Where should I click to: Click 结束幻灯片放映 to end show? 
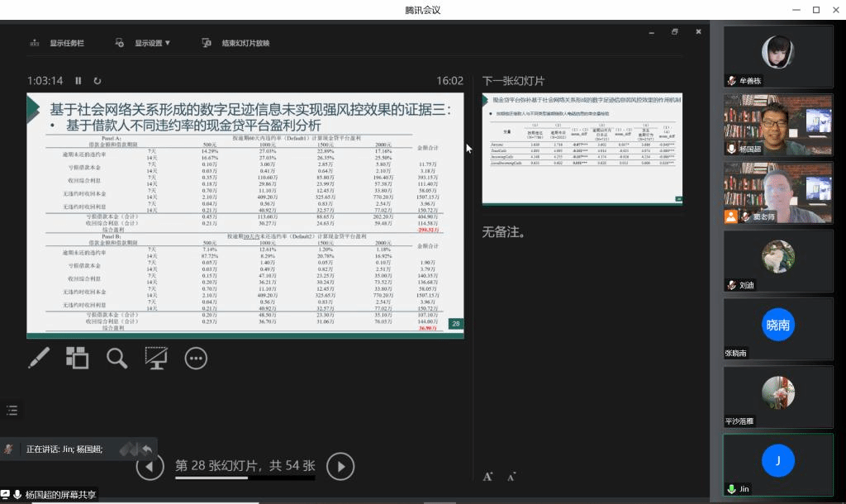click(x=236, y=43)
